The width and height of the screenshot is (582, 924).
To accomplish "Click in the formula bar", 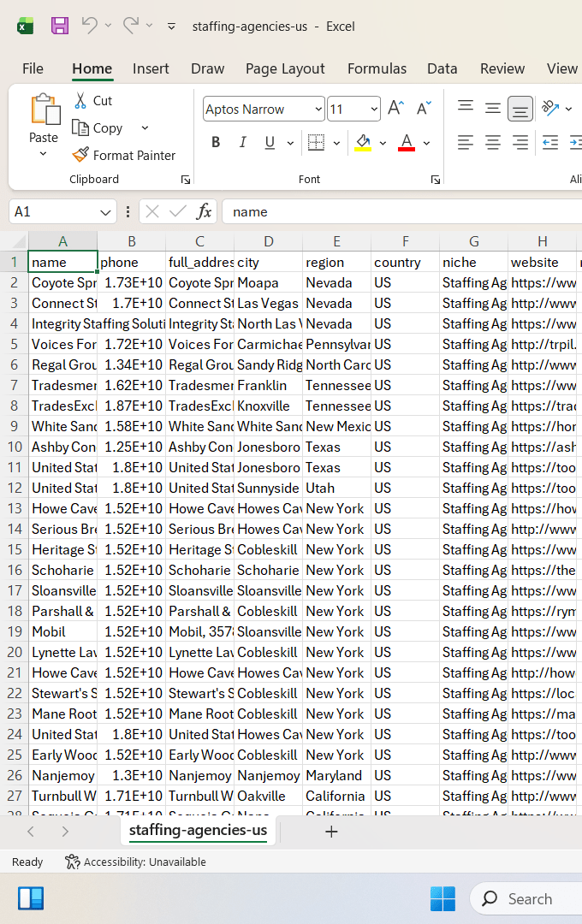I will tap(401, 211).
